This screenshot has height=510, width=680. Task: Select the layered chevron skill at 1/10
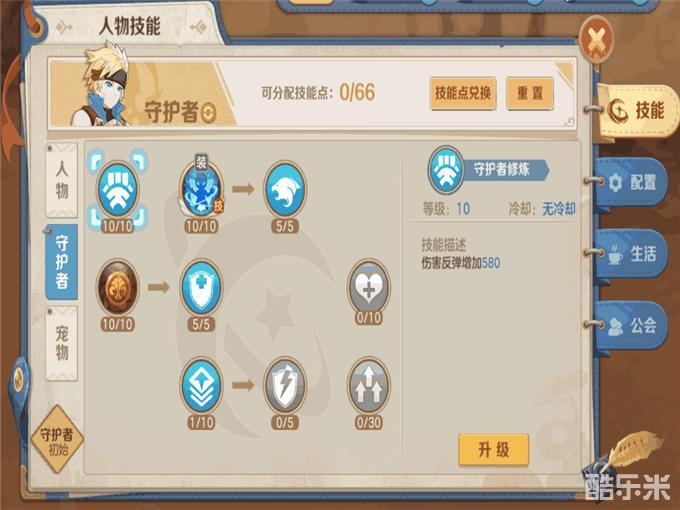click(201, 386)
